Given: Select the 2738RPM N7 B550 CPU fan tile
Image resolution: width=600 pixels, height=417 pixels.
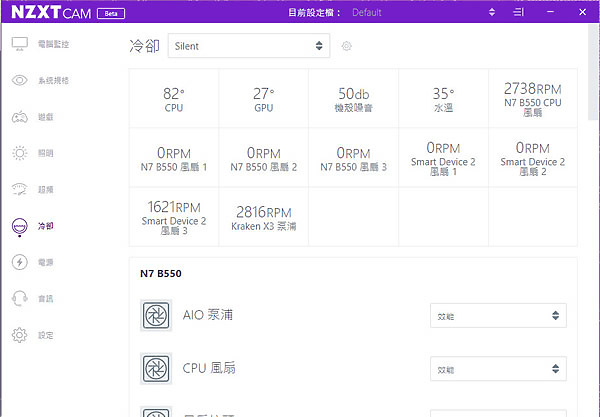Looking at the screenshot, I should 533,98.
